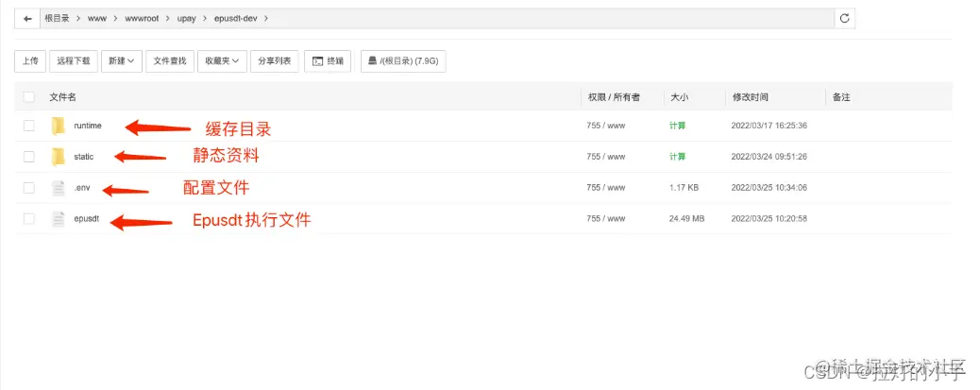Open the runtime folder icon

coord(59,126)
